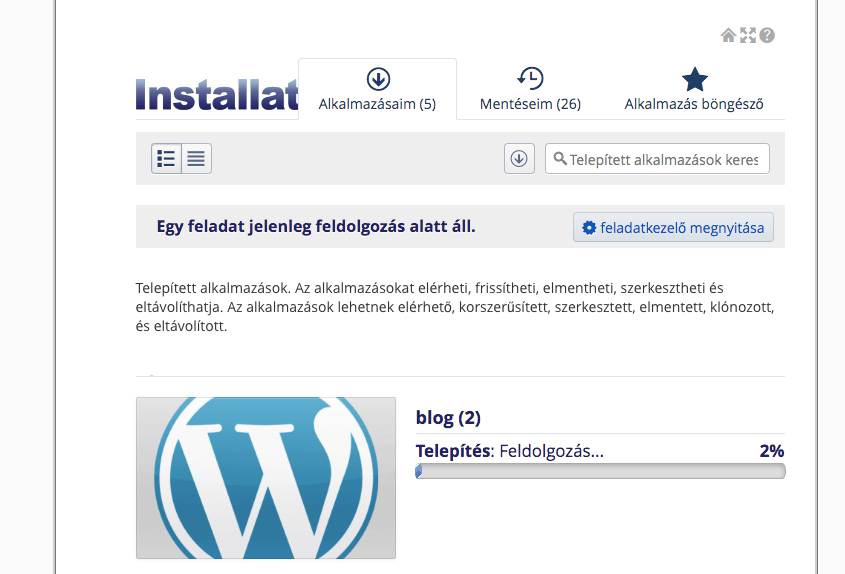Open the Alkalmazásaim (5) tab
This screenshot has width=845, height=574.
point(377,89)
